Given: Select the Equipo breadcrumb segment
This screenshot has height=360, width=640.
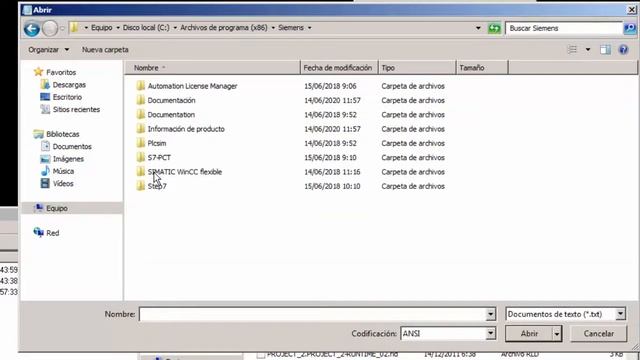Looking at the screenshot, I should [x=102, y=27].
